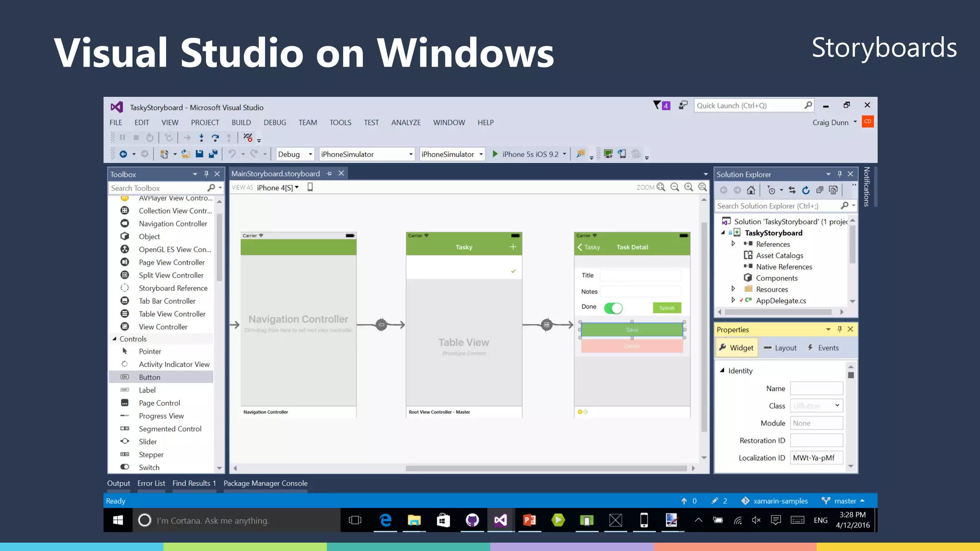Click the device orientation icon beside iPhone 4[S]
The width and height of the screenshot is (980, 551).
point(310,187)
